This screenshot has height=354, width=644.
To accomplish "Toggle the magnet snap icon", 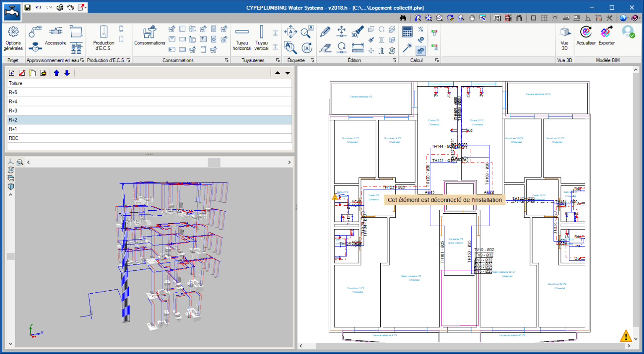I will tap(519, 18).
